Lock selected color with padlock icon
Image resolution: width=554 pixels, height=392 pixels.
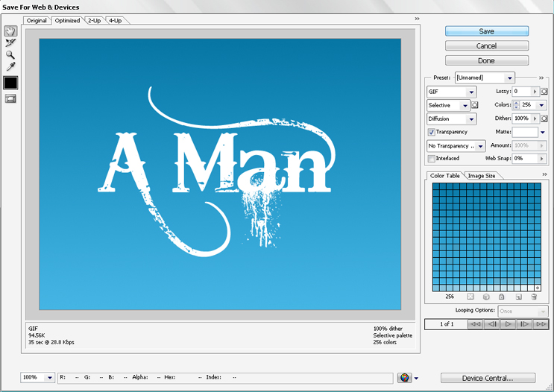(502, 297)
